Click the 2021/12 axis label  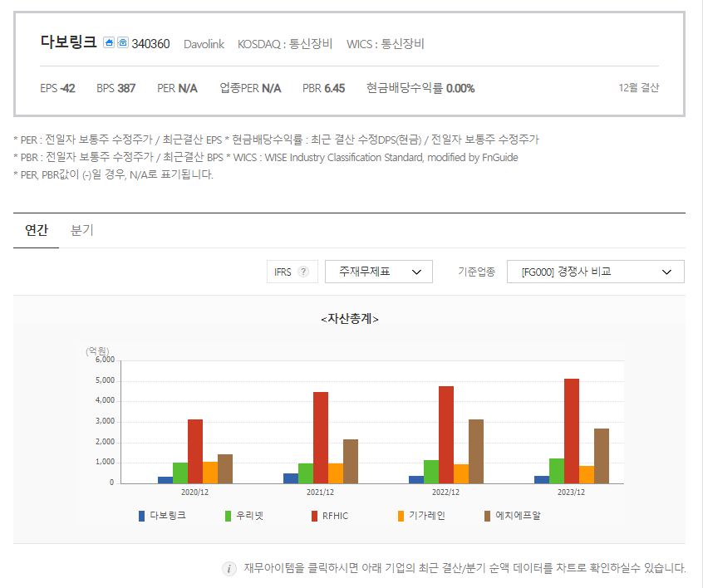[320, 492]
